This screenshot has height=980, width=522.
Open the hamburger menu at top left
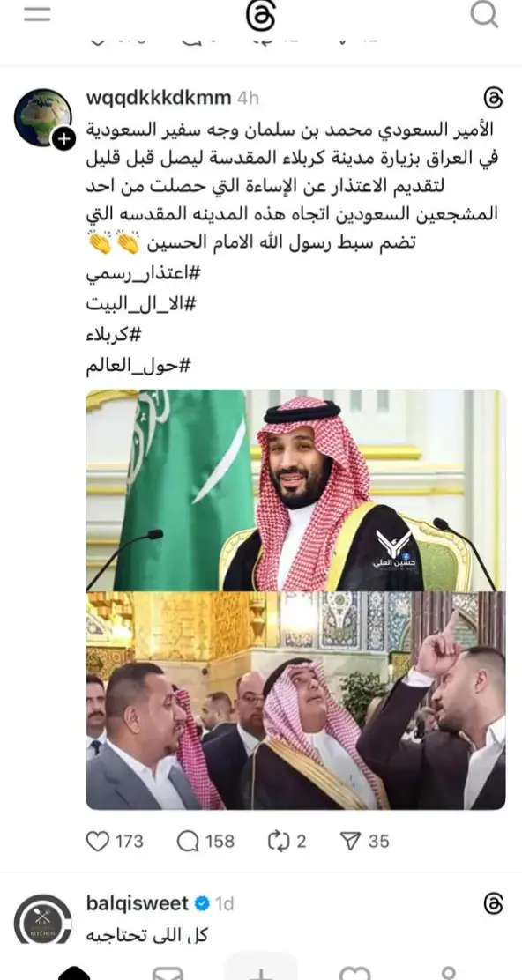tap(37, 14)
